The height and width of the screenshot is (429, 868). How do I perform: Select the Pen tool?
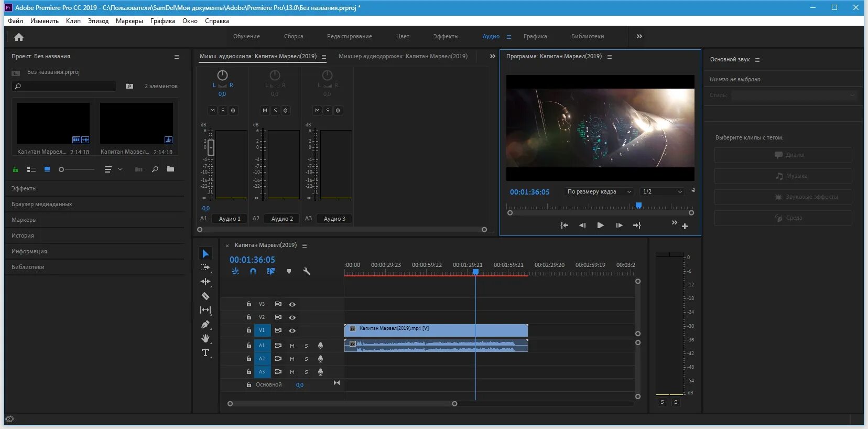tap(205, 324)
